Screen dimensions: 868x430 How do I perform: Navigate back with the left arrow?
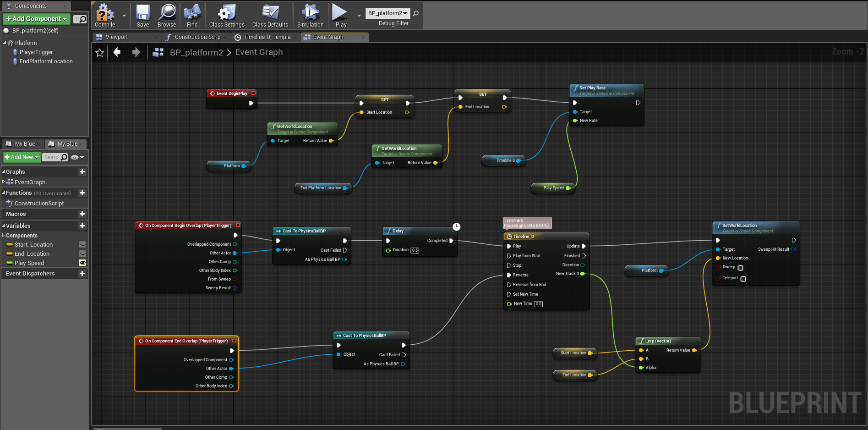(x=117, y=52)
